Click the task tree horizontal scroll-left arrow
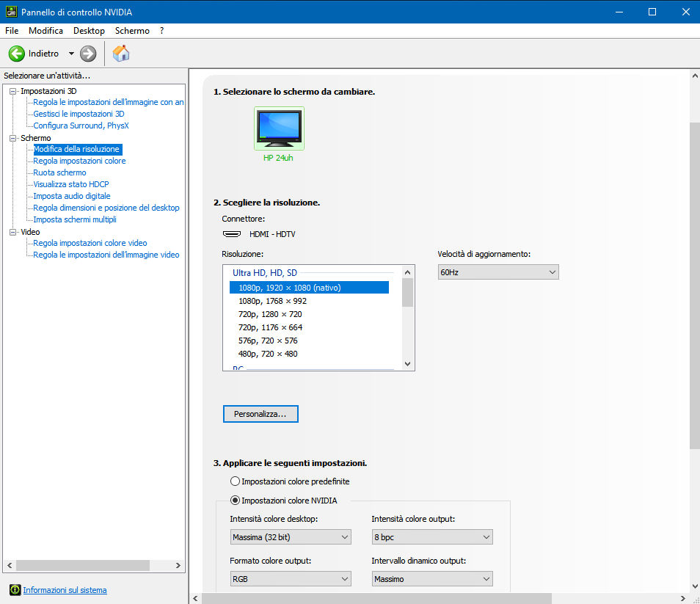This screenshot has width=700, height=604. (x=10, y=565)
